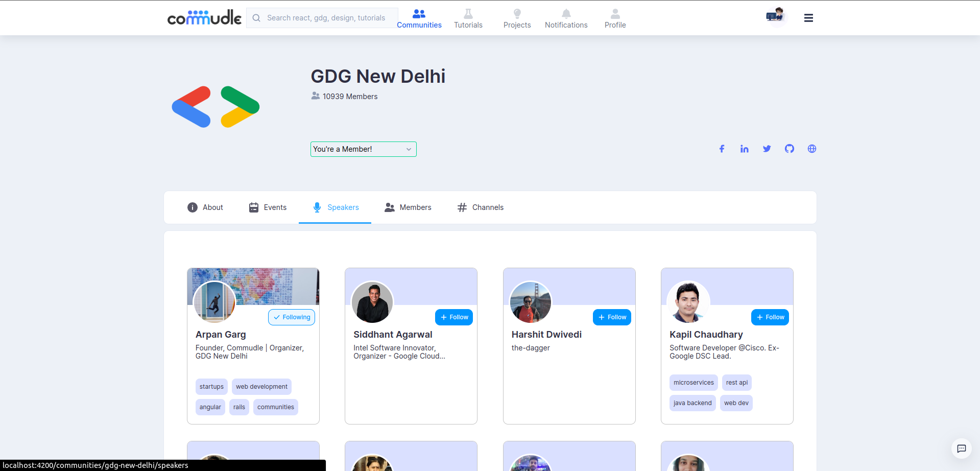Open the Tutorials nav item
The image size is (980, 471).
[468, 18]
